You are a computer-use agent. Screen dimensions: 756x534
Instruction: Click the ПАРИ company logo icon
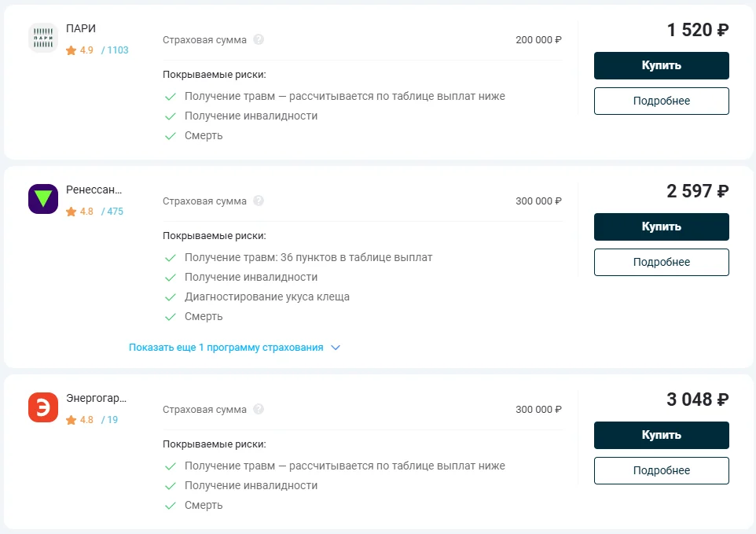[x=43, y=38]
